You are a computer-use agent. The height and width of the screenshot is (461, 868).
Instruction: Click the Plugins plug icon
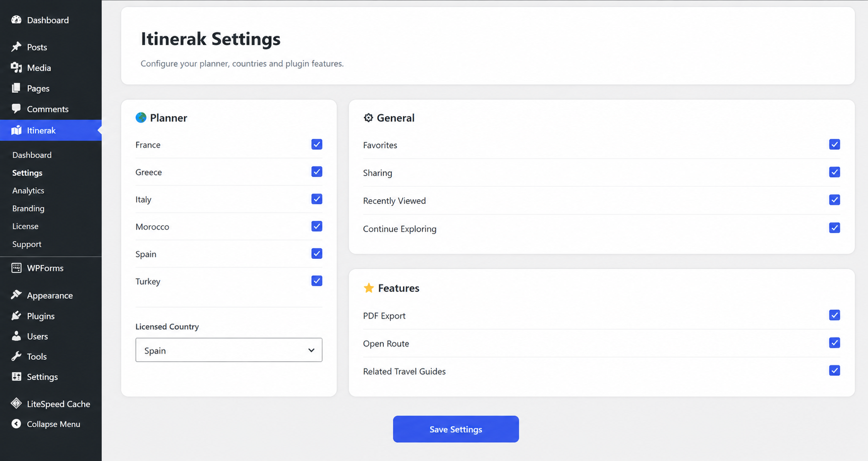16,316
